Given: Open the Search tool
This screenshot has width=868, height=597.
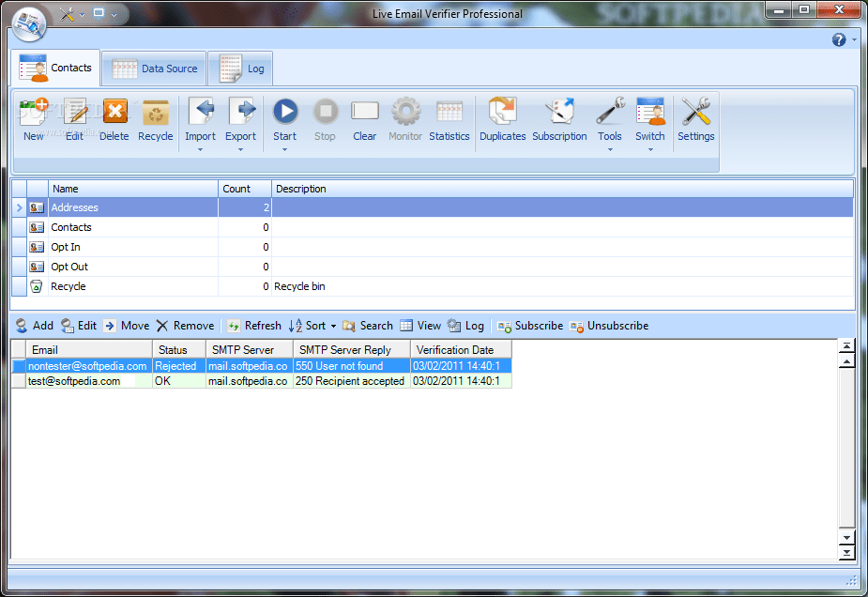Looking at the screenshot, I should (x=367, y=326).
